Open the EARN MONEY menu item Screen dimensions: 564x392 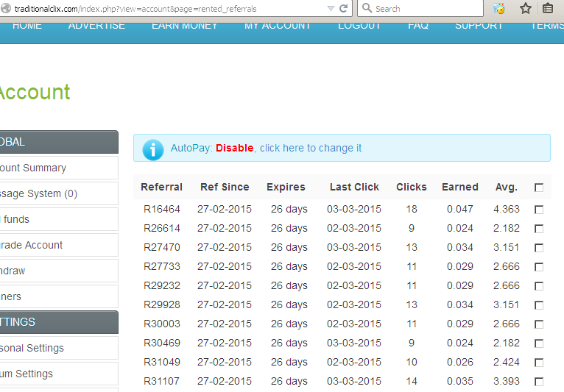[185, 26]
